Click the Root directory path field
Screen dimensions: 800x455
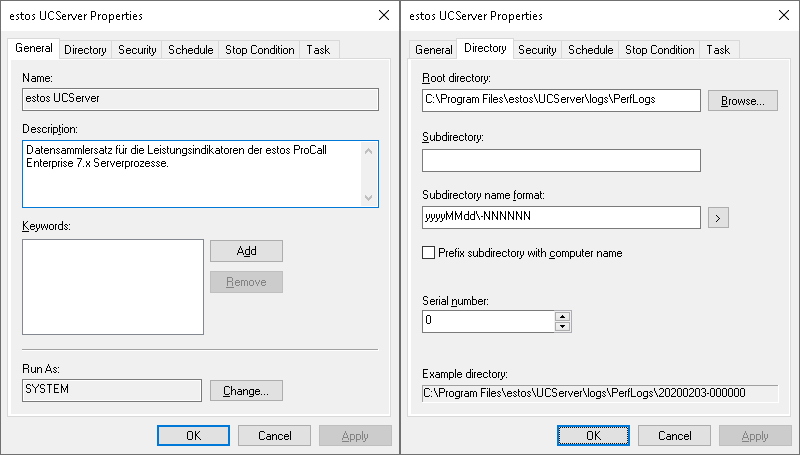pos(561,100)
